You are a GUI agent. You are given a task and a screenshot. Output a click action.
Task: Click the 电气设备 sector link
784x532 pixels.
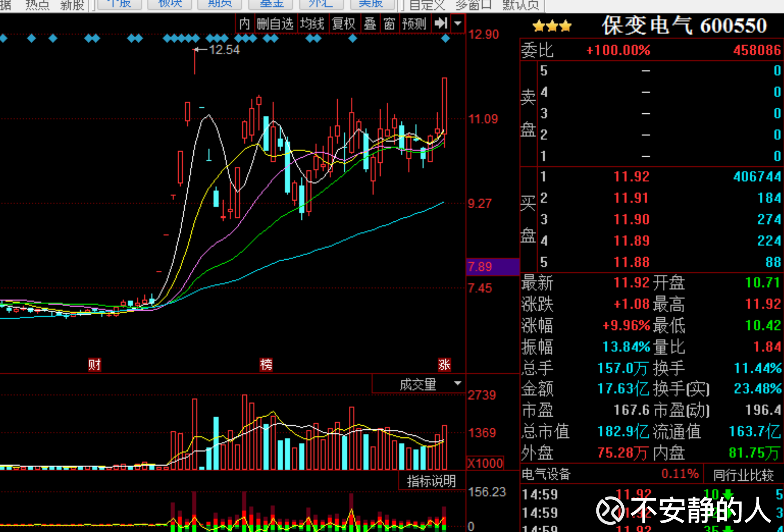[546, 474]
